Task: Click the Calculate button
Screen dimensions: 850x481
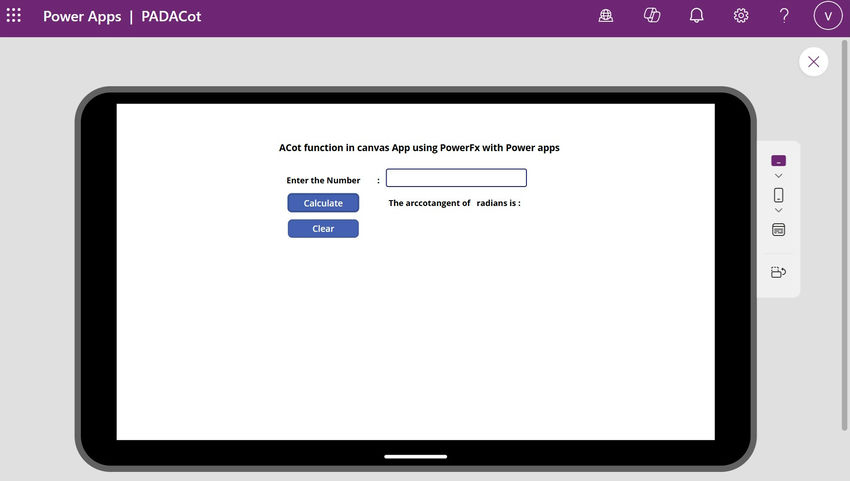Action: point(323,203)
